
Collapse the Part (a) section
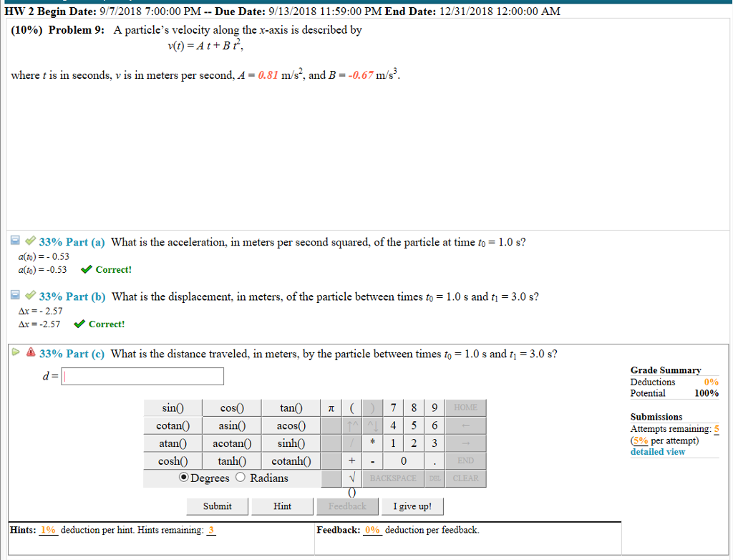[15, 241]
